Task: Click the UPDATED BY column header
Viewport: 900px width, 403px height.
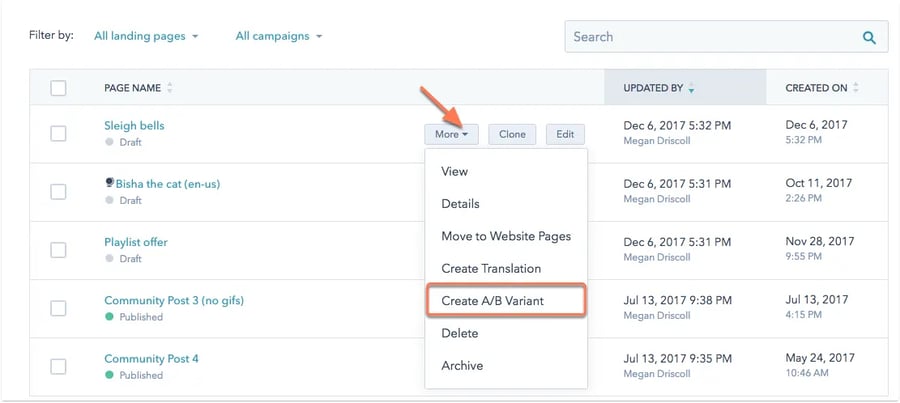Action: point(685,87)
